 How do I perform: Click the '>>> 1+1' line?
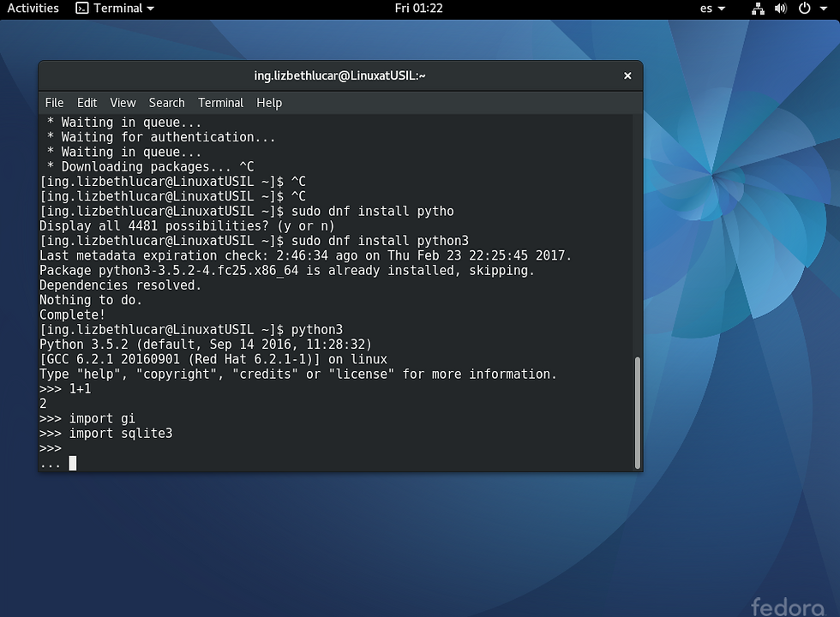tap(65, 389)
